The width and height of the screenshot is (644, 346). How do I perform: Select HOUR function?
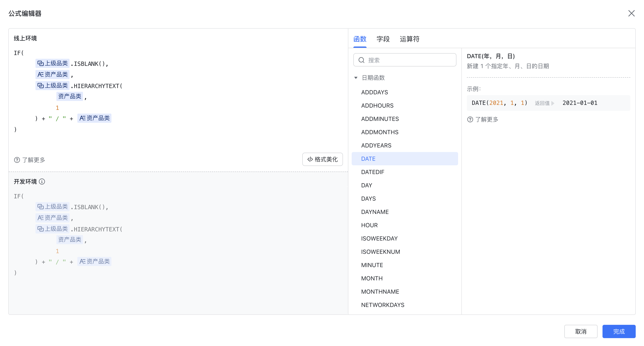coord(405,225)
